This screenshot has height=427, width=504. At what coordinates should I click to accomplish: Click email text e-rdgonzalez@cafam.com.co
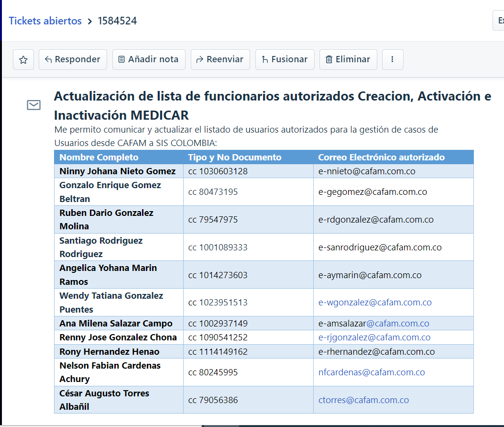(376, 219)
